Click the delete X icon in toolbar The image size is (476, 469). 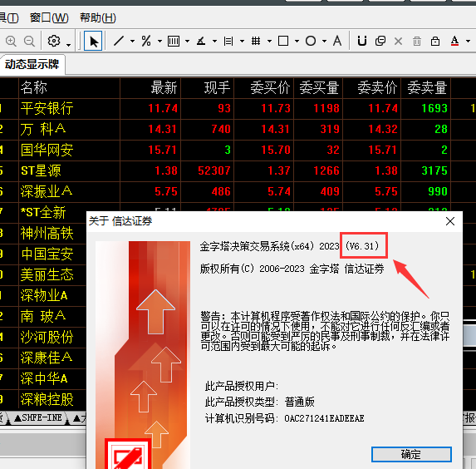point(398,41)
